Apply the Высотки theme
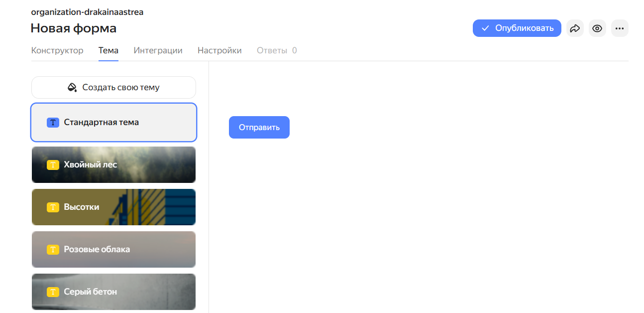This screenshot has width=644, height=313. pos(113,207)
